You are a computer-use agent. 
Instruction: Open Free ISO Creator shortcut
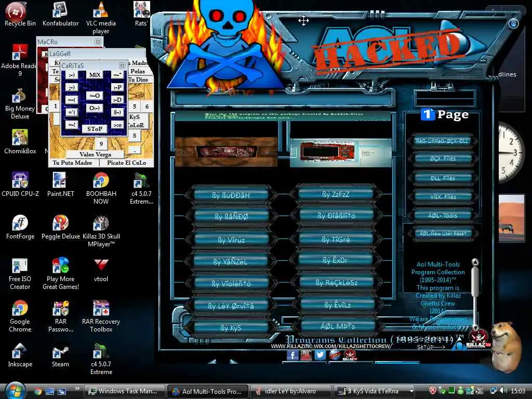tap(20, 274)
